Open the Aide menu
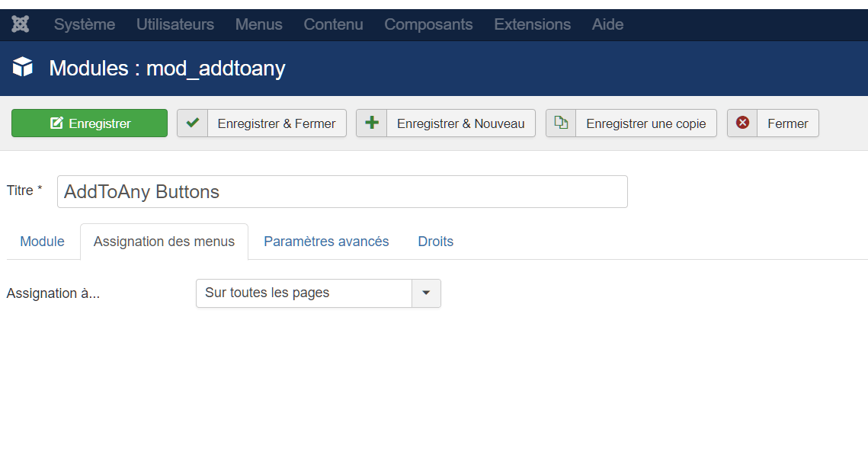868x461 pixels. (607, 24)
